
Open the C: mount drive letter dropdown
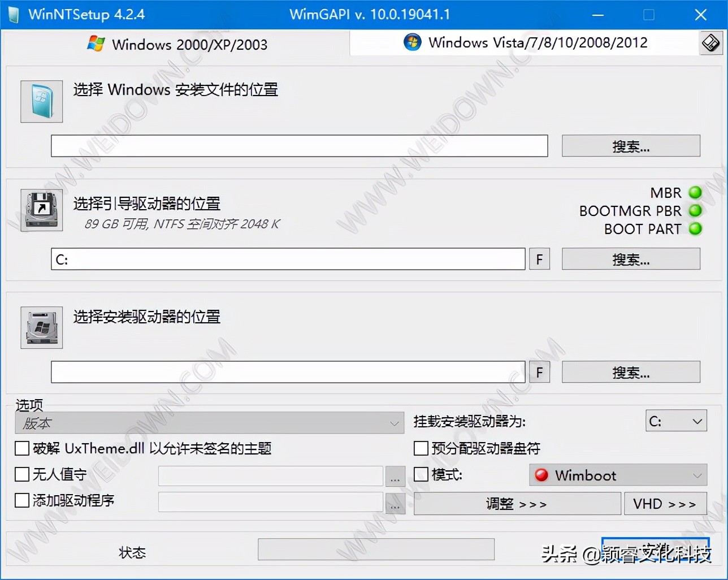tap(676, 421)
